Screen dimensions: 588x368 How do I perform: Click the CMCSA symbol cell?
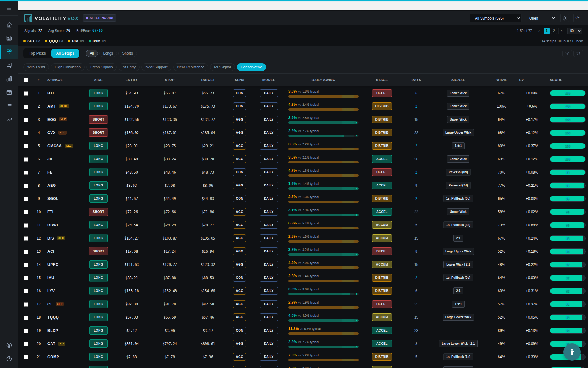point(54,146)
